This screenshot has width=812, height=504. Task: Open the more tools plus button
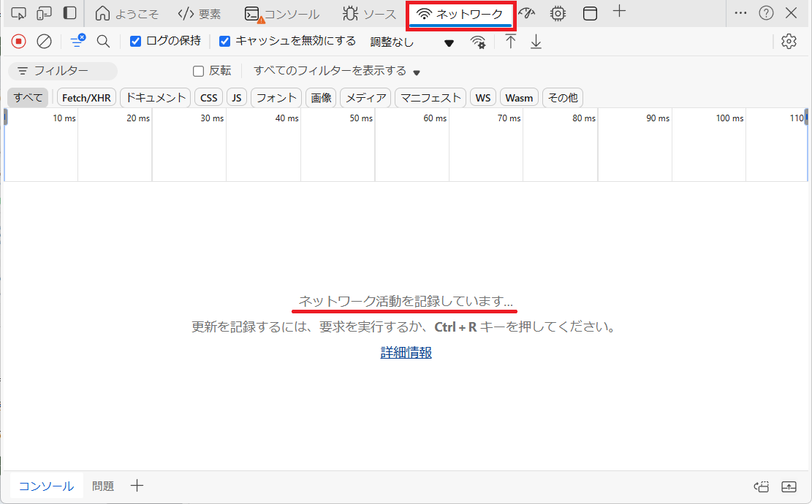point(619,12)
